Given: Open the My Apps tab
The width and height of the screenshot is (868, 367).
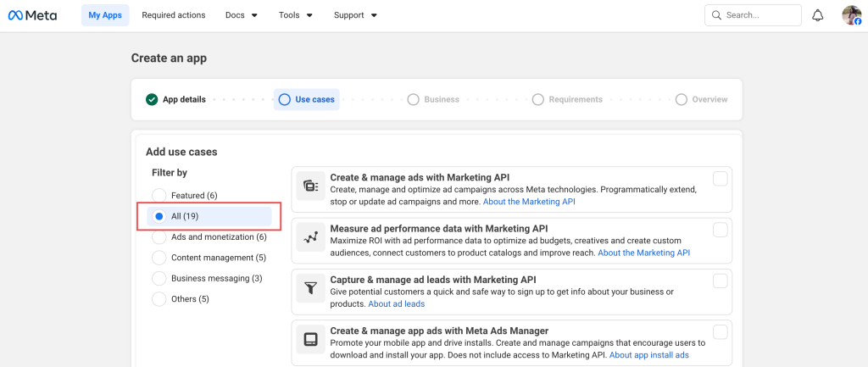Looking at the screenshot, I should (106, 15).
